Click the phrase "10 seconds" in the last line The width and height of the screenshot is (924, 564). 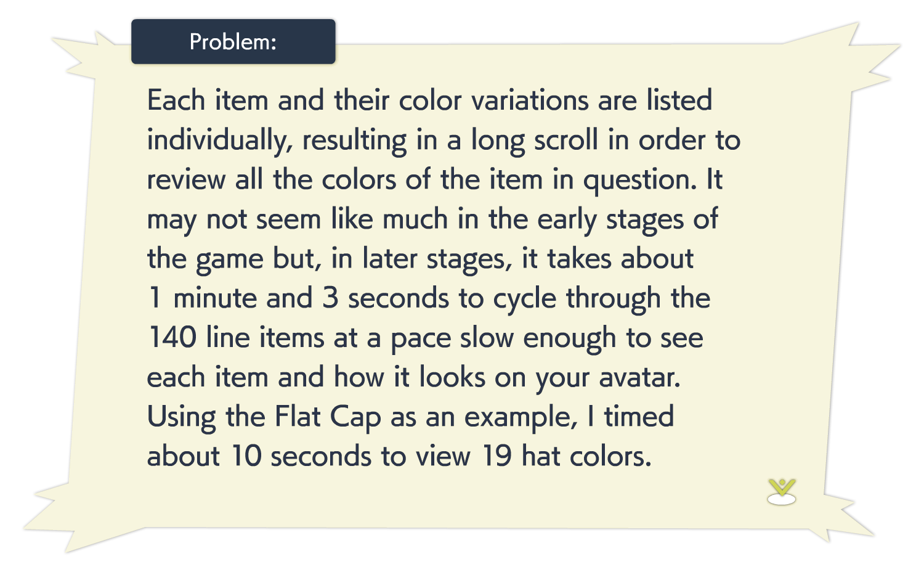301,456
